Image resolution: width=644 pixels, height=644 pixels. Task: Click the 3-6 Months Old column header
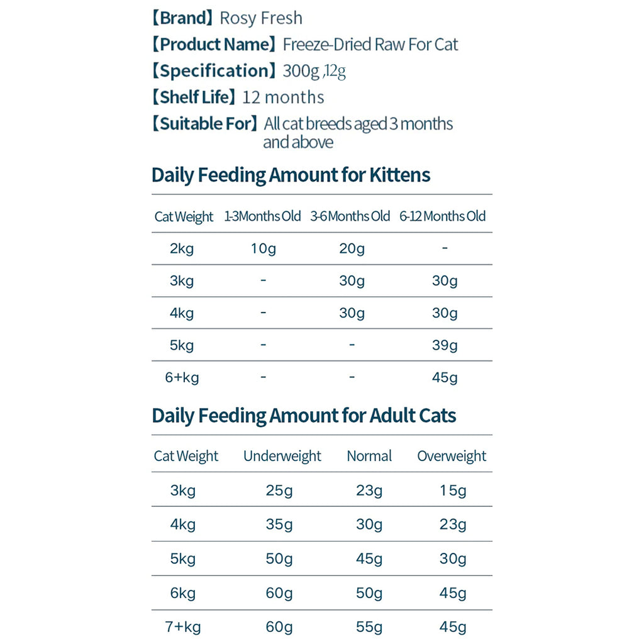(350, 216)
